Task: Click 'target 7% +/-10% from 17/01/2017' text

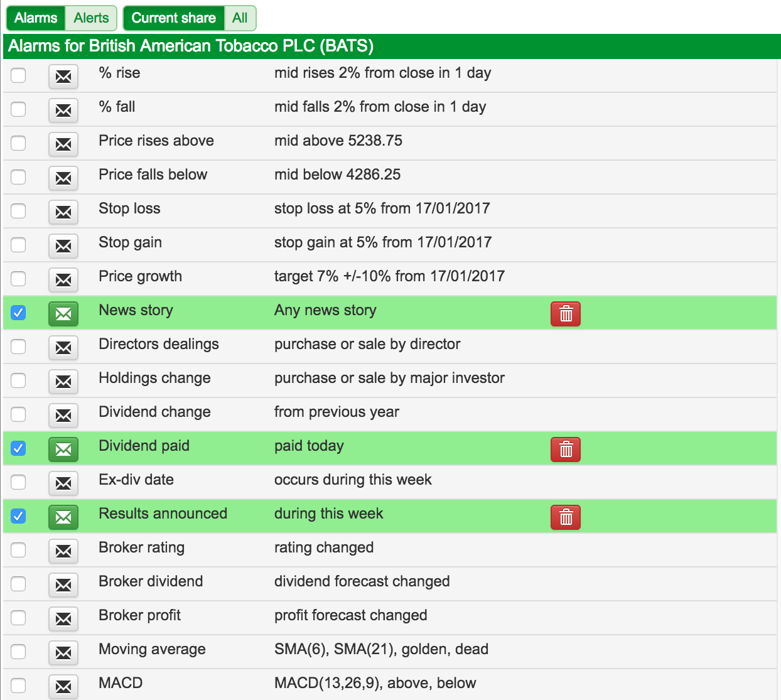Action: [389, 276]
